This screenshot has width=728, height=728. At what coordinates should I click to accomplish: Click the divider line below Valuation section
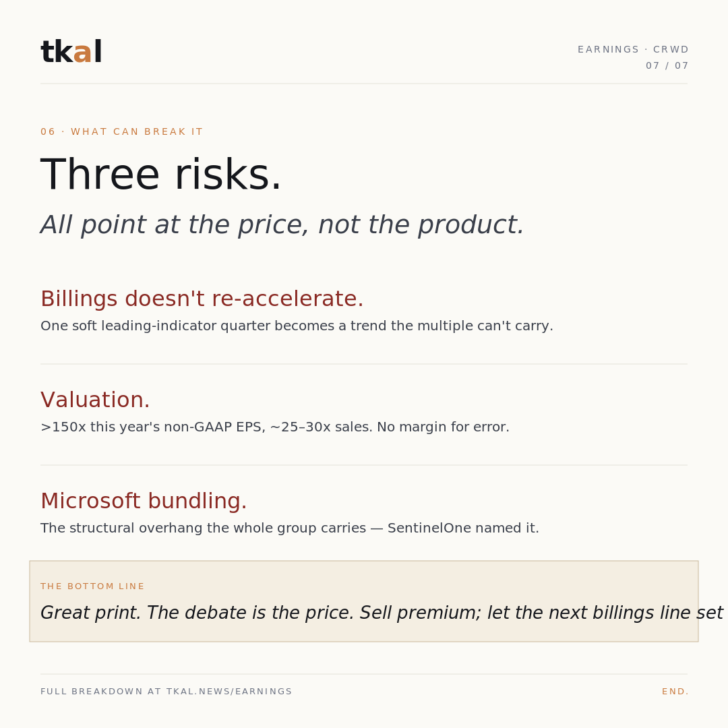click(x=364, y=464)
